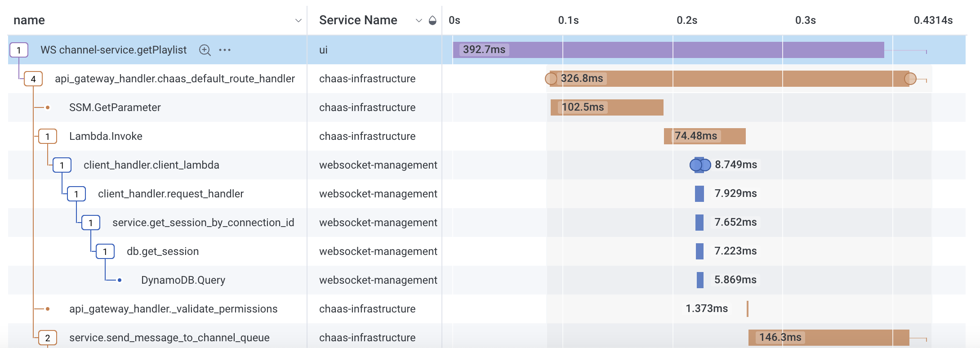Collapse client_handler.request_handler child count box
Screen dimensions: 980x348
point(76,194)
